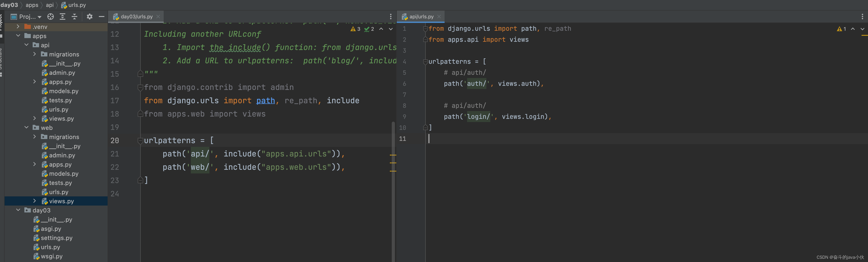Switch to the day03/urls.py tab
Viewport: 868px width, 262px height.
click(135, 16)
